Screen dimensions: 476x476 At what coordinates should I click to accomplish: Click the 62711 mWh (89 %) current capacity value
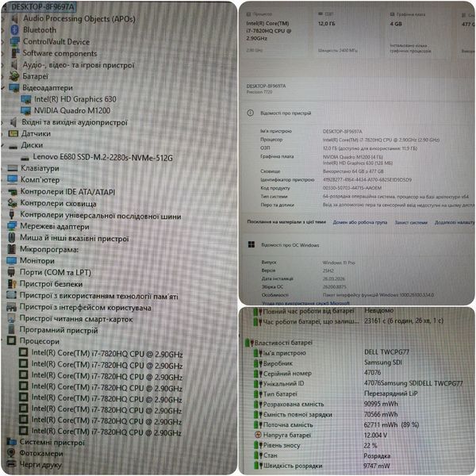(392, 424)
